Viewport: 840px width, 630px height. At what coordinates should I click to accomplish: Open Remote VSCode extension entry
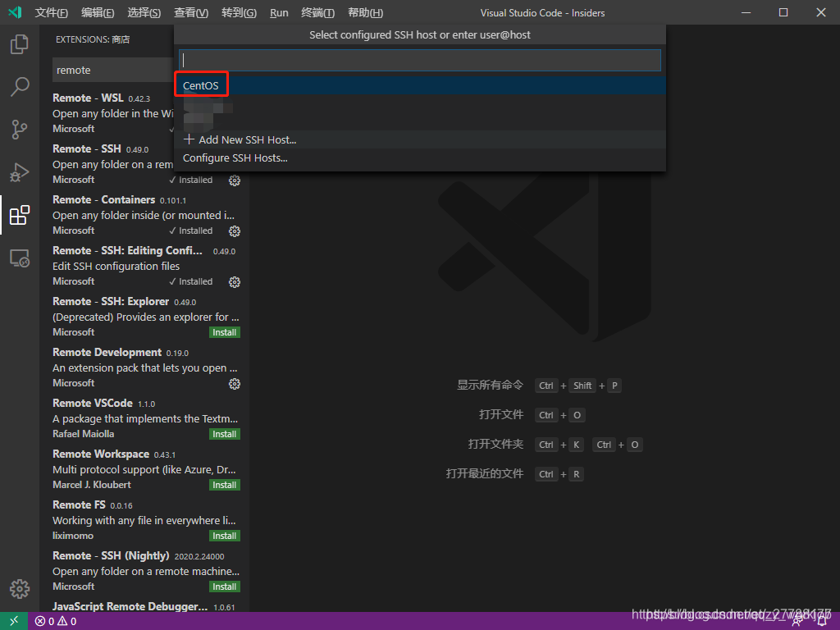click(x=144, y=418)
